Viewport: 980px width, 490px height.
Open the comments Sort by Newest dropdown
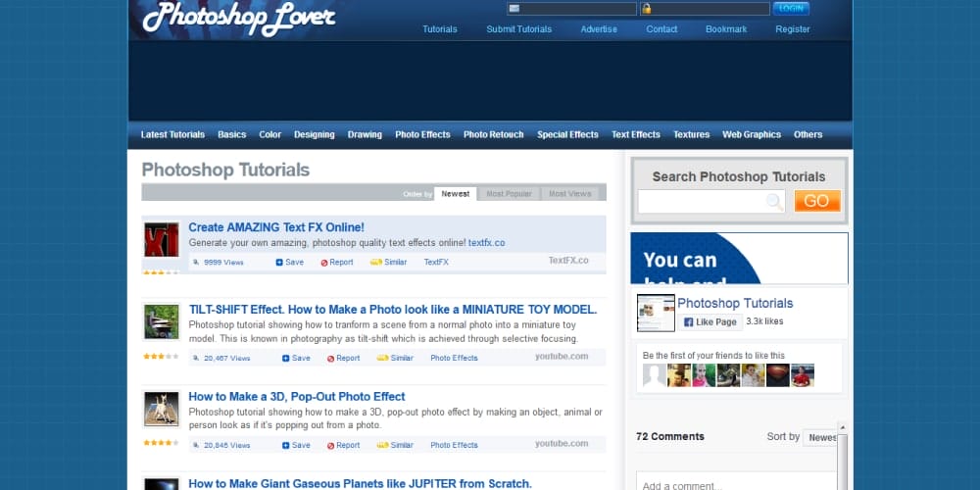(819, 437)
